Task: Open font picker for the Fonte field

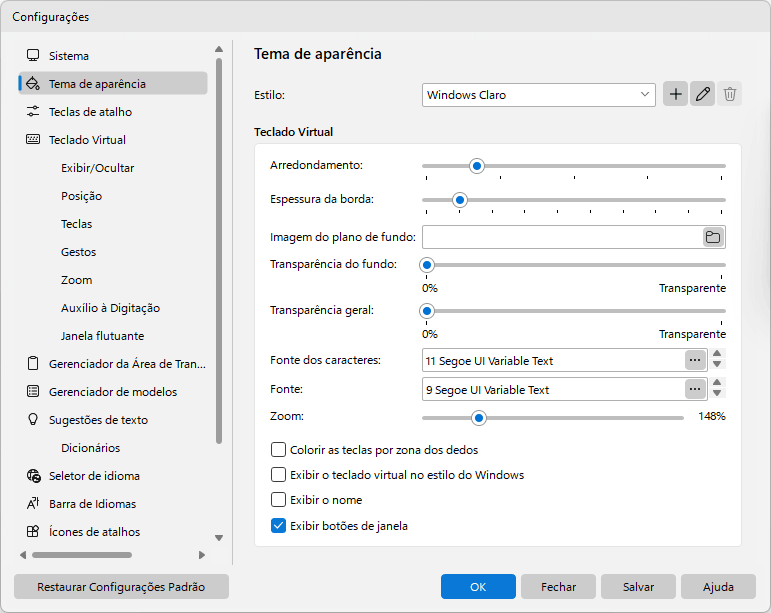Action: click(x=695, y=389)
